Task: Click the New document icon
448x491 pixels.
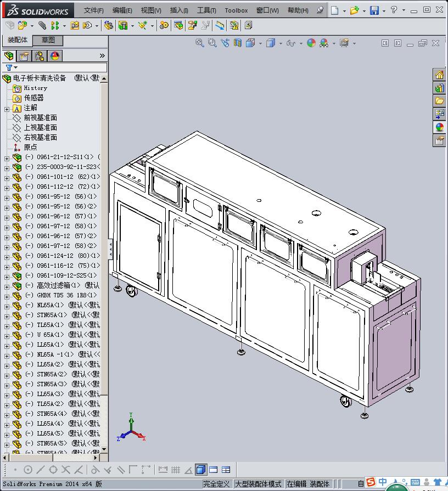Action: (x=334, y=10)
